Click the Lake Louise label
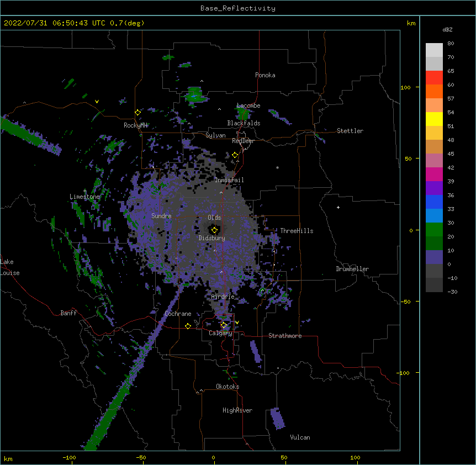This screenshot has width=476, height=465. (10, 267)
